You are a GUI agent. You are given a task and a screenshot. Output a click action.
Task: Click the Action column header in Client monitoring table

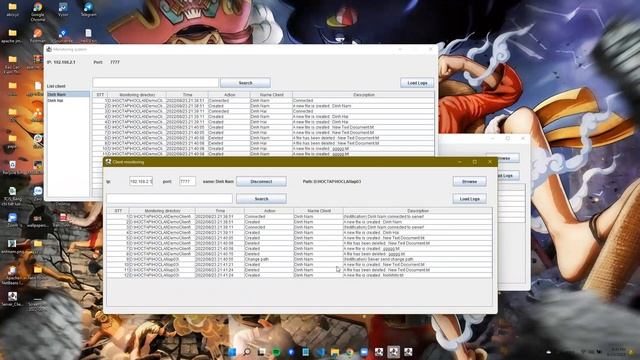coord(269,211)
